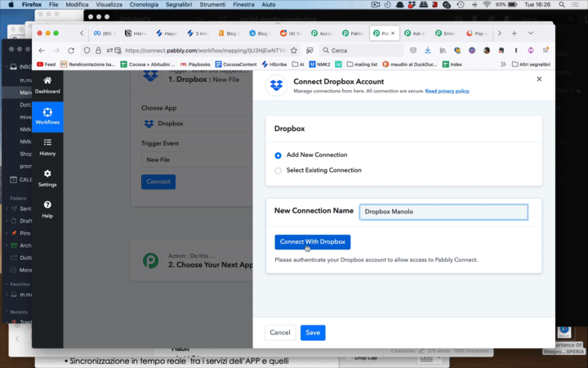Click the Cerca search field
Image resolution: width=588 pixels, height=368 pixels.
tap(362, 51)
